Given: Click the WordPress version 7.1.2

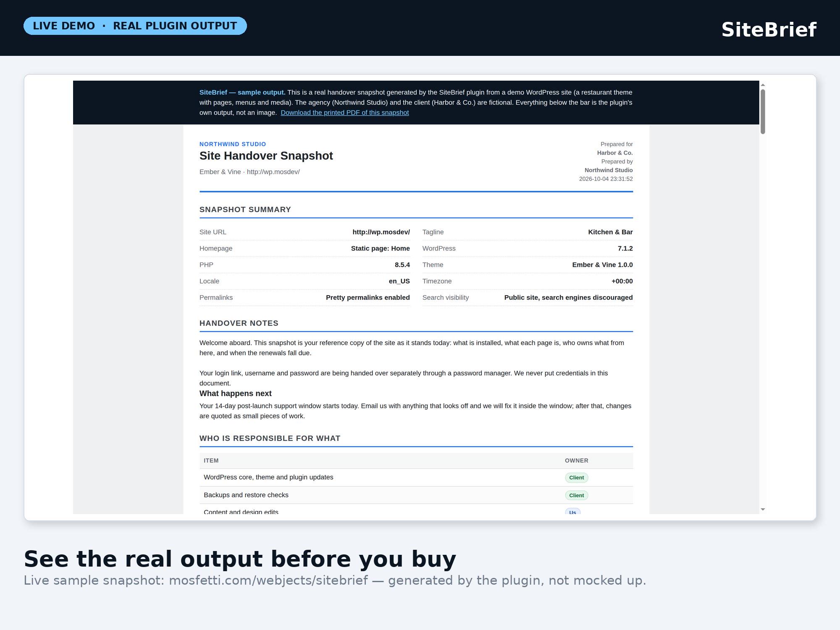Looking at the screenshot, I should tap(625, 248).
